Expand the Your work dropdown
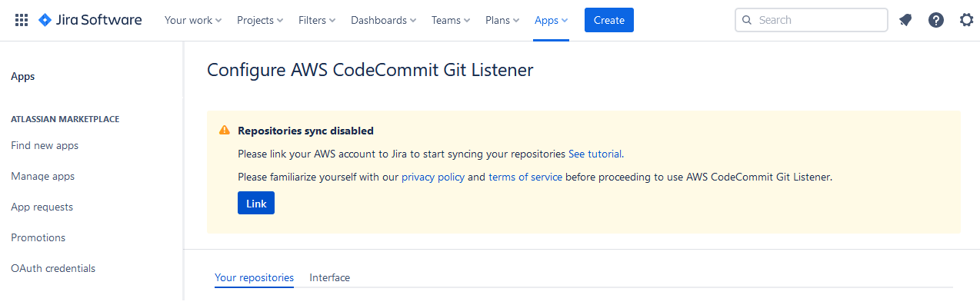The height and width of the screenshot is (305, 980). [x=193, y=20]
